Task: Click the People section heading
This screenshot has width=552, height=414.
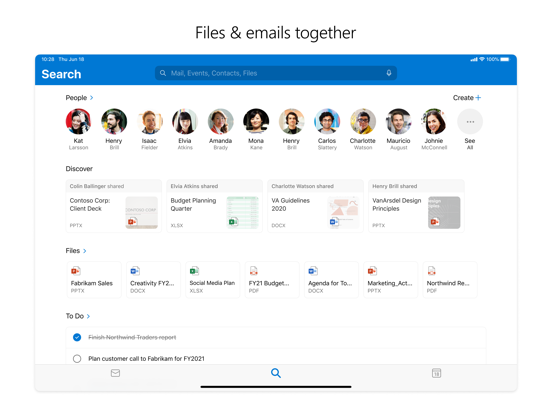Action: [76, 98]
